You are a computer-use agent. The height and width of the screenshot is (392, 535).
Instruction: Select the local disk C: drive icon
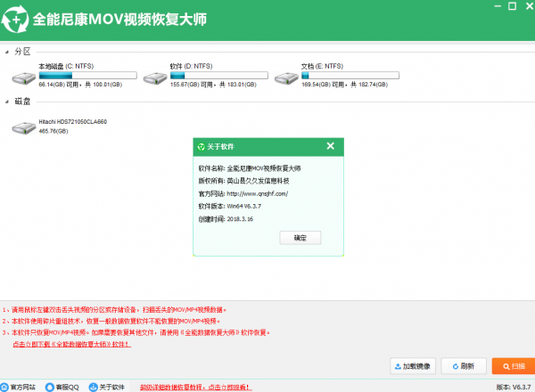[24, 76]
